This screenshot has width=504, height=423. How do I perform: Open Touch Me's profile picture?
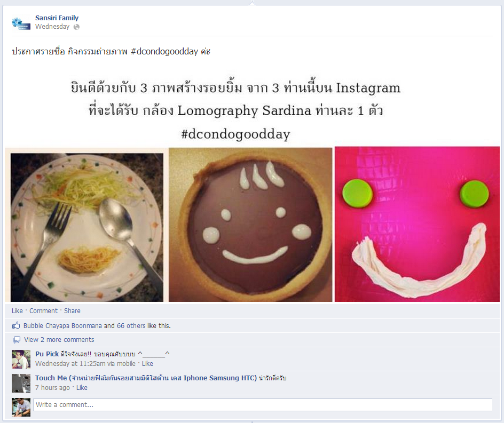pyautogui.click(x=21, y=383)
